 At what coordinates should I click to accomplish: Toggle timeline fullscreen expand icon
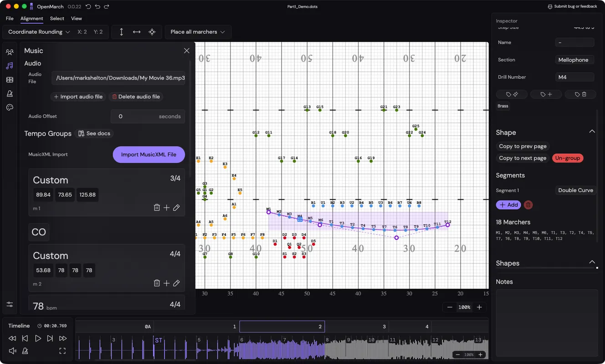tap(62, 351)
